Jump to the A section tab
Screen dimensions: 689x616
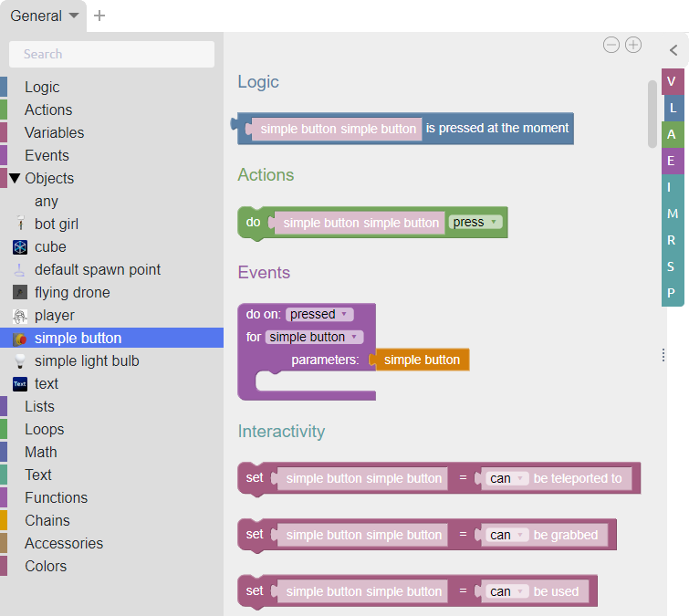coord(672,134)
